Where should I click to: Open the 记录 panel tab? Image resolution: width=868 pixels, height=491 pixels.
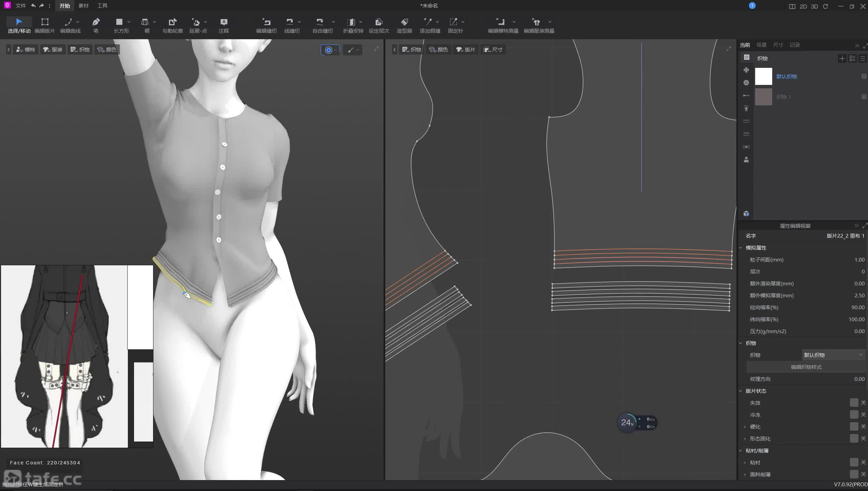795,45
